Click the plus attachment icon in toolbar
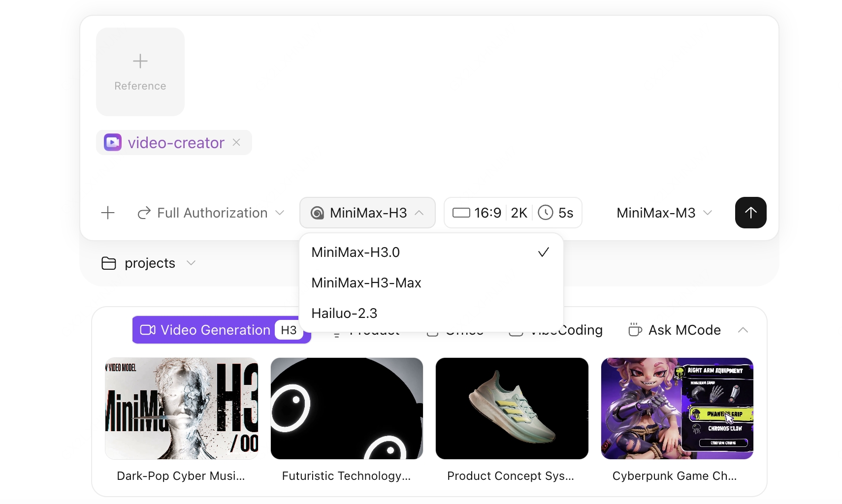 point(108,213)
